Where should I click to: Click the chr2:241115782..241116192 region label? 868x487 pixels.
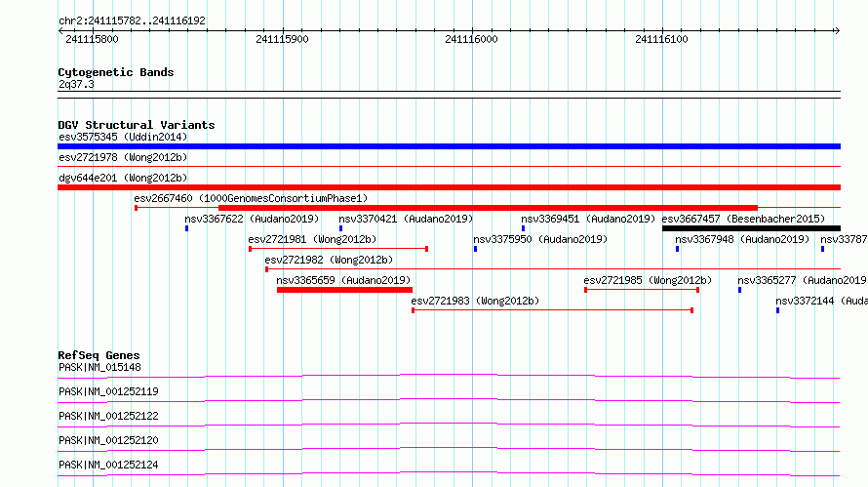pos(132,21)
